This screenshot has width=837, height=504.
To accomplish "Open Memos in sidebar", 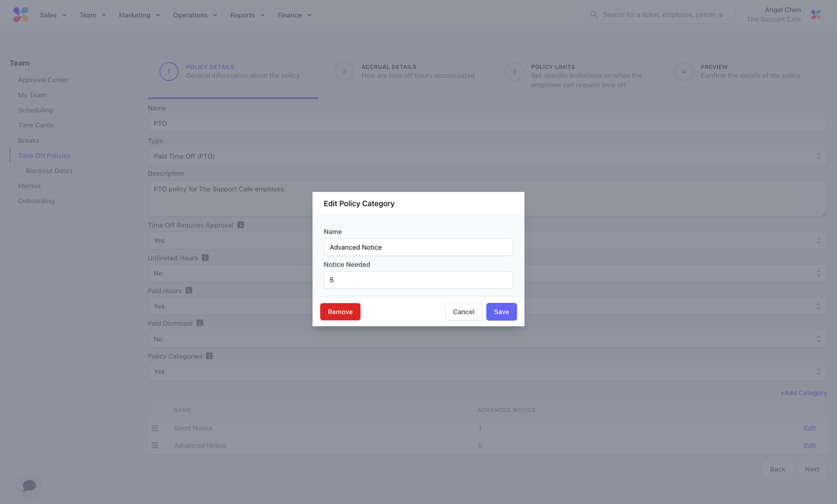I will 29,186.
